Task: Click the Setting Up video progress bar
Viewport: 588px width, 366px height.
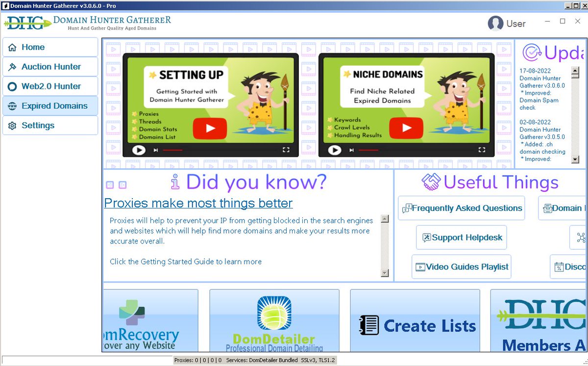Action: click(172, 150)
